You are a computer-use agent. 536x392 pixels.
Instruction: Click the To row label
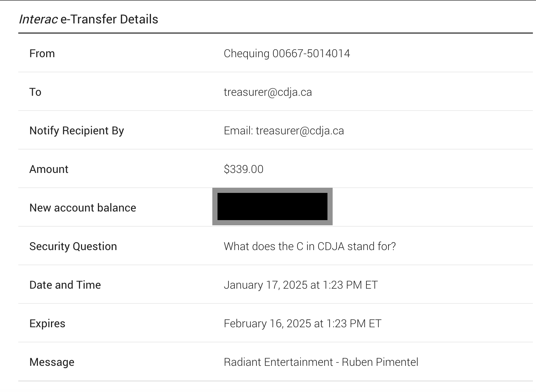click(36, 92)
